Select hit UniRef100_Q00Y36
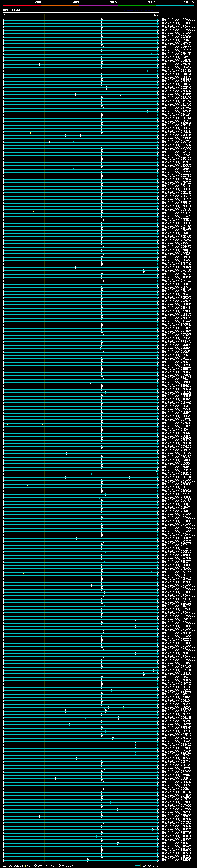Image resolution: width=197 pixels, height=868 pixels. [176, 142]
